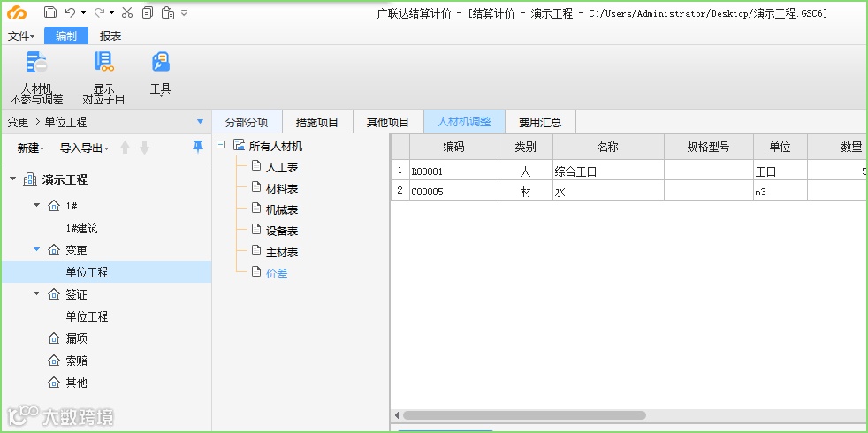Toggle the pin icon on project panel
Image resolution: width=868 pixels, height=433 pixels.
coord(198,147)
